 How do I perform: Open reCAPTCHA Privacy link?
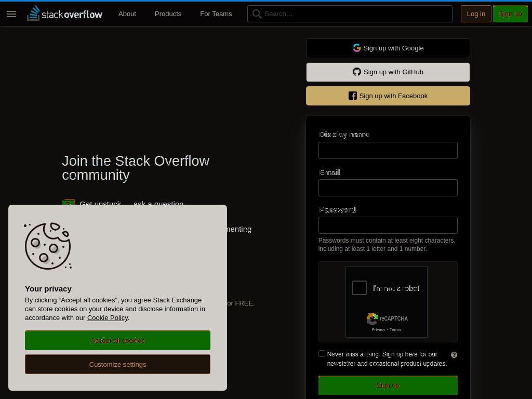tap(378, 330)
